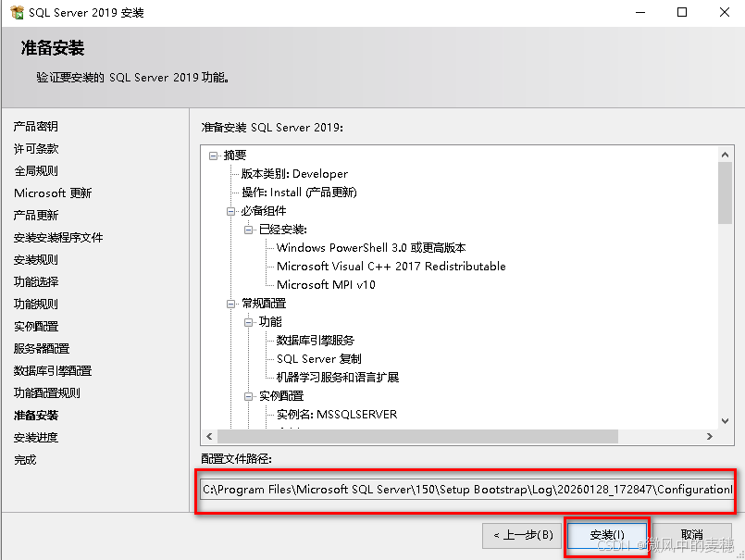Select 安装进度 step in sidebar
Viewport: 745px width, 560px height.
coord(36,437)
